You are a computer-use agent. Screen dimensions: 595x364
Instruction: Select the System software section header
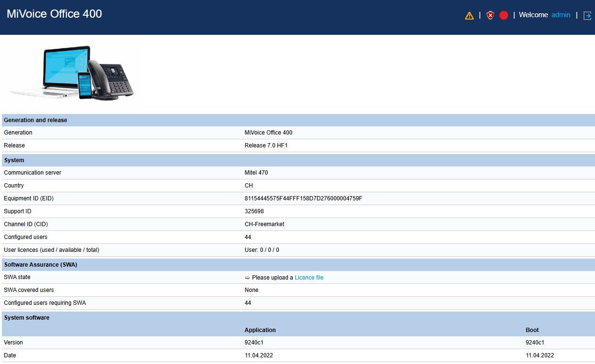[x=298, y=318]
